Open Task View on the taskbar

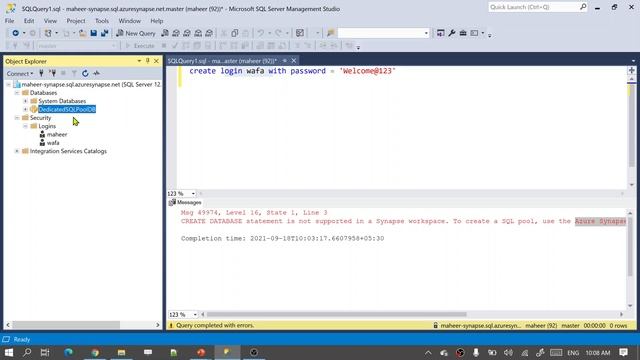[45, 352]
